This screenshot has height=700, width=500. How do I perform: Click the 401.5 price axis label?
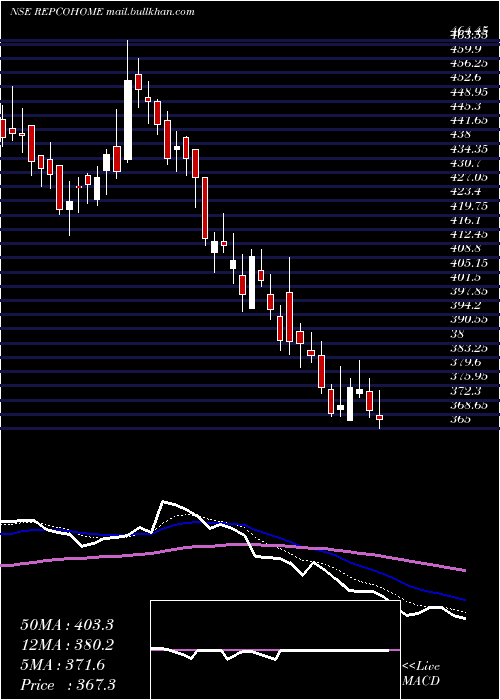[x=464, y=277]
